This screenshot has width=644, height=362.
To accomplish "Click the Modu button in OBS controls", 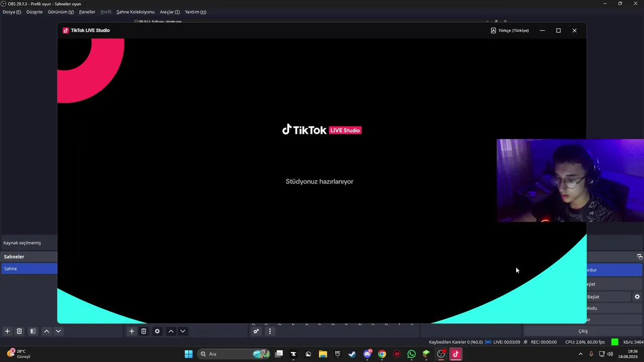I will [614, 308].
